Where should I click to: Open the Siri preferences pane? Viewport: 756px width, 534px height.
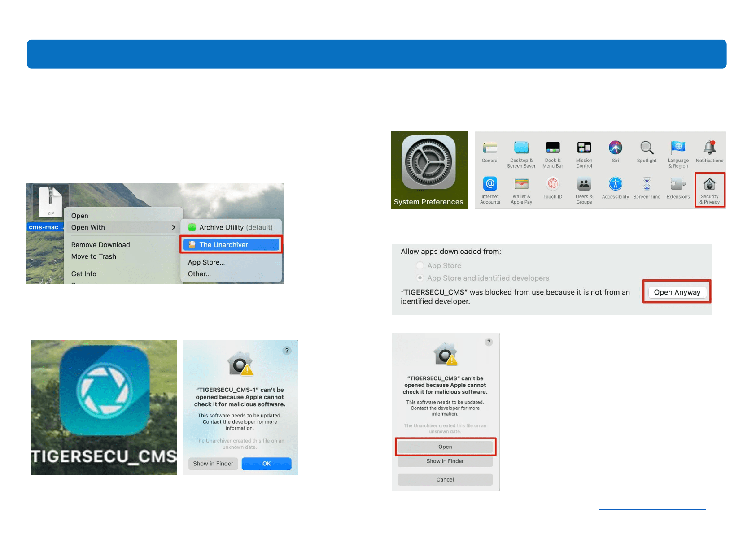[x=616, y=152]
